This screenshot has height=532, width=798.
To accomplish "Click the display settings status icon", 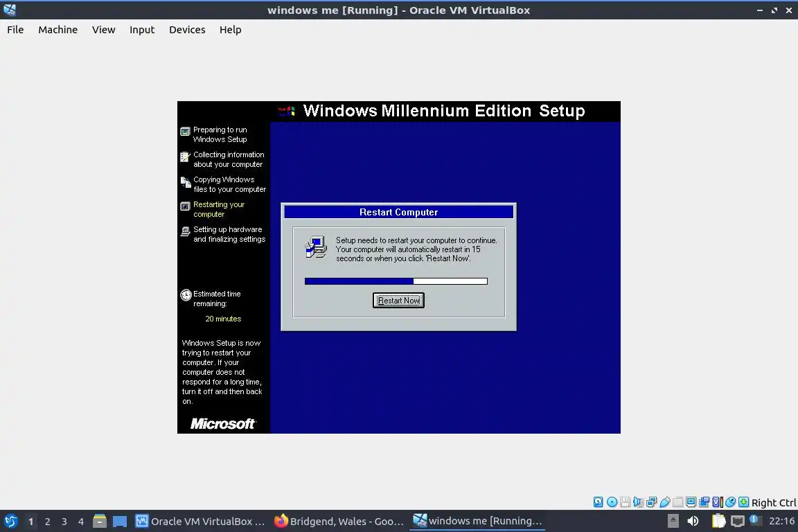I will click(691, 502).
